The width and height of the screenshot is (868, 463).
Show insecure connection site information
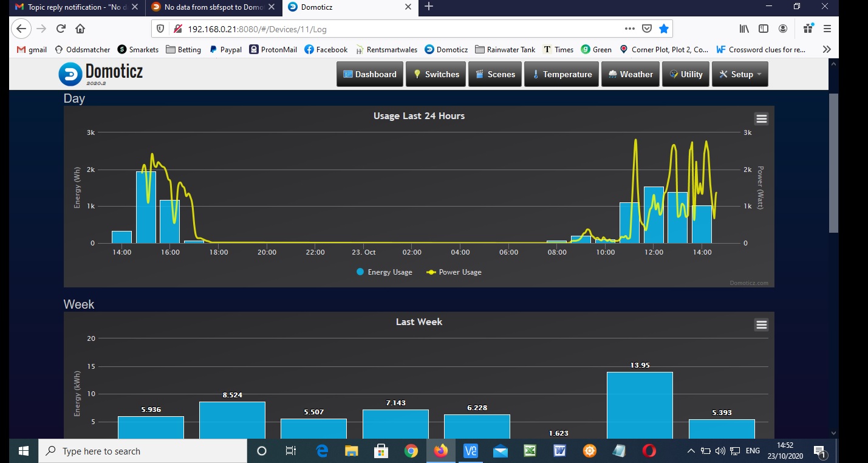click(177, 29)
